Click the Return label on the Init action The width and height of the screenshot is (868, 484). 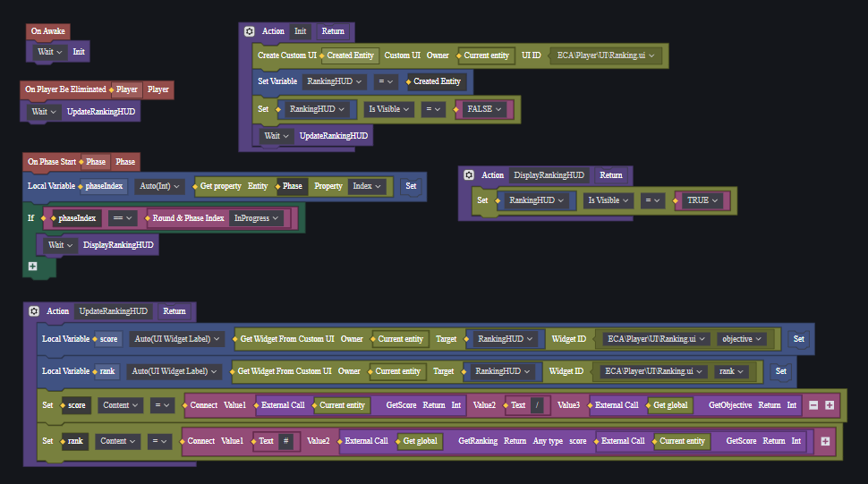click(x=332, y=31)
